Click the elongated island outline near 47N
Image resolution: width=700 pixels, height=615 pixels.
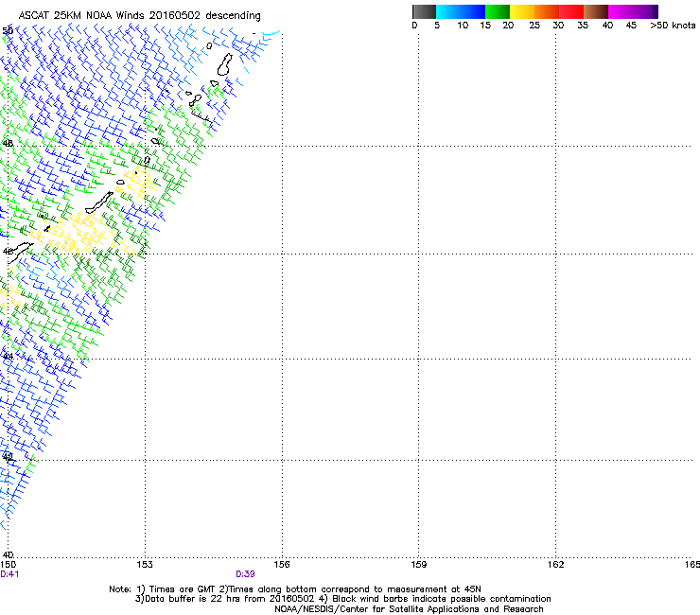[99, 202]
